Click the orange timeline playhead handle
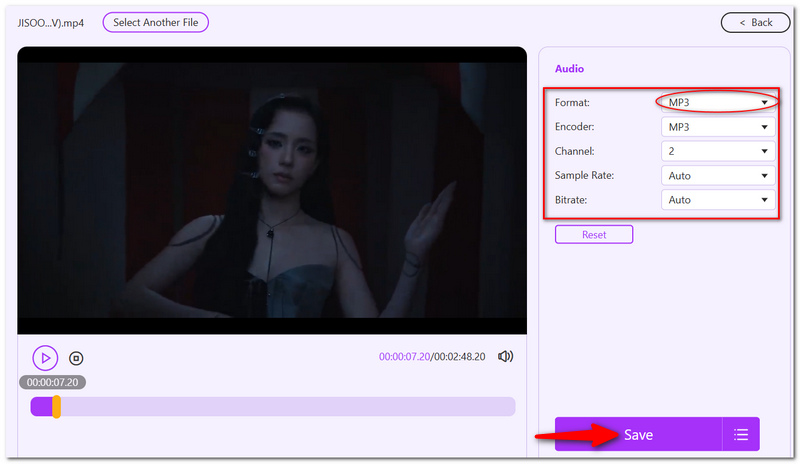This screenshot has height=464, width=800. [57, 407]
